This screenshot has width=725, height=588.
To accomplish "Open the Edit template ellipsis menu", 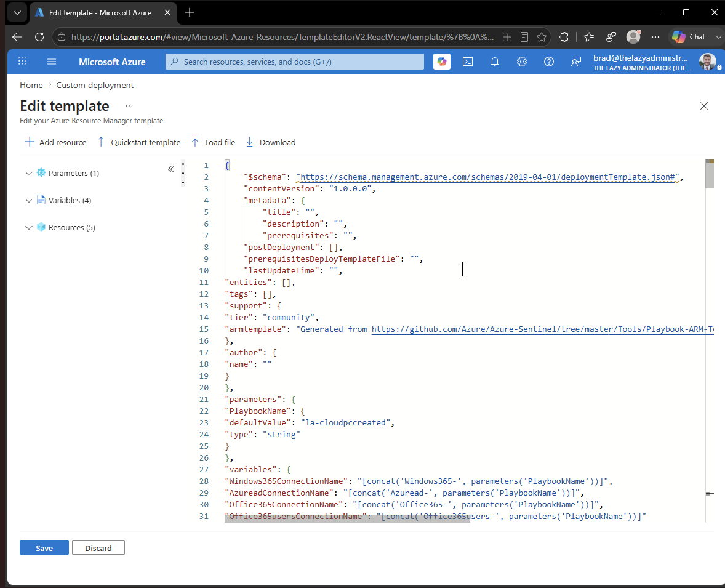I will [x=129, y=106].
